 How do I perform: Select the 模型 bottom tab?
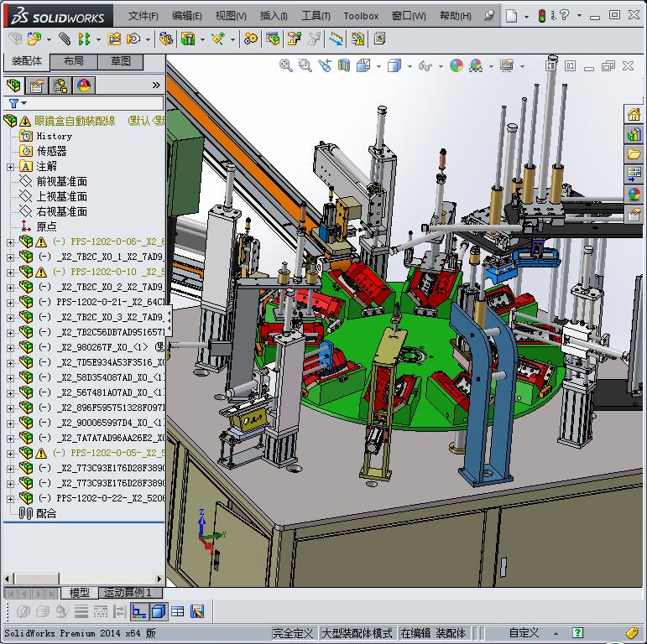click(x=80, y=593)
